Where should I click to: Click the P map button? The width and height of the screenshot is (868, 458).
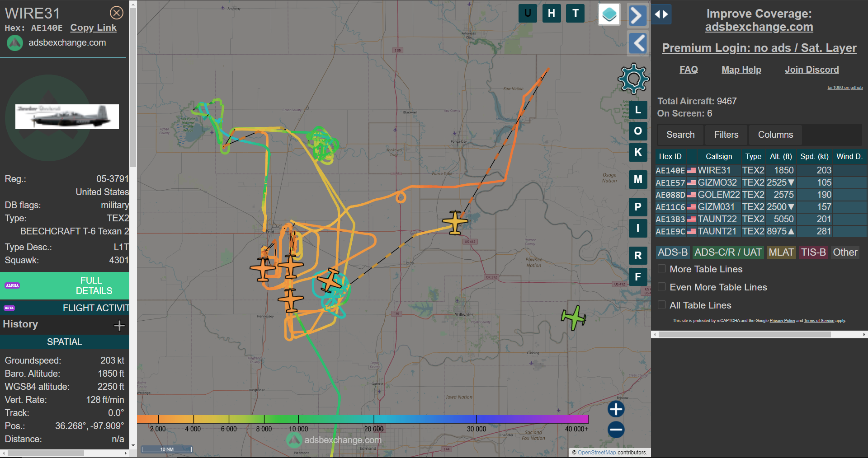click(638, 207)
